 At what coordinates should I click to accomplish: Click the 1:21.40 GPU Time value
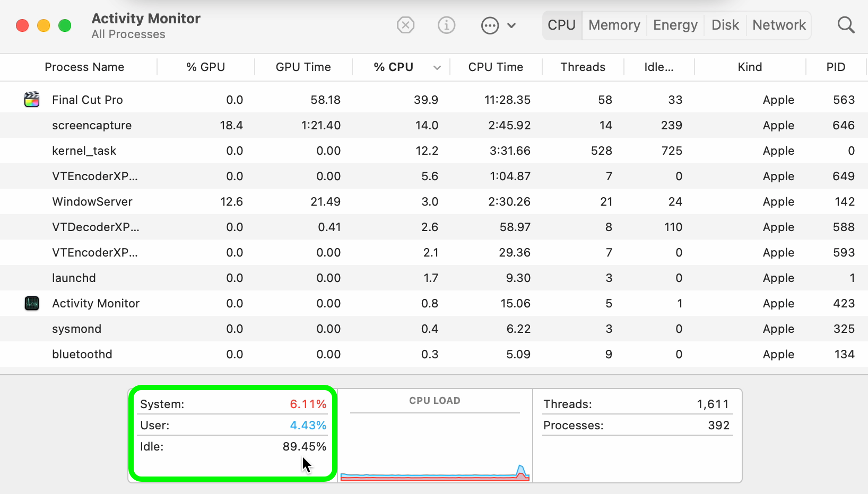tap(321, 125)
